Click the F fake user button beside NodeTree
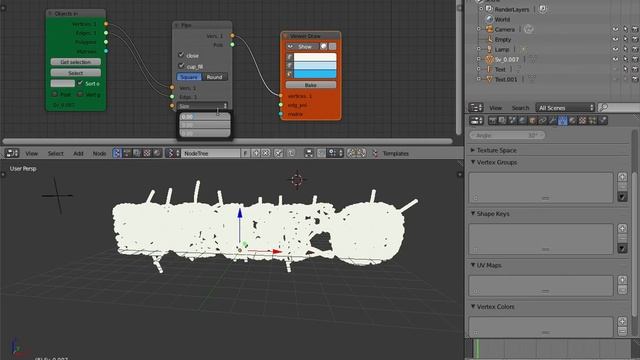The height and width of the screenshot is (360, 640). [245, 153]
